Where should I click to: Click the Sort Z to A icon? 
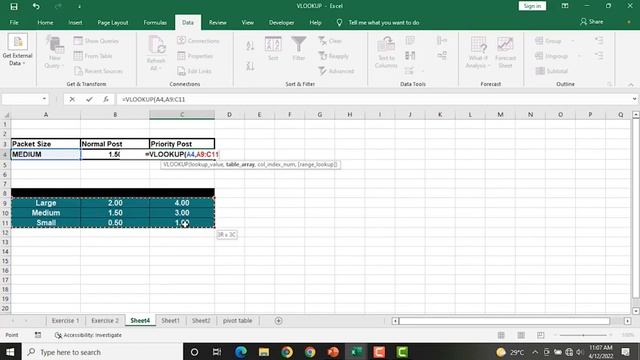[250, 66]
